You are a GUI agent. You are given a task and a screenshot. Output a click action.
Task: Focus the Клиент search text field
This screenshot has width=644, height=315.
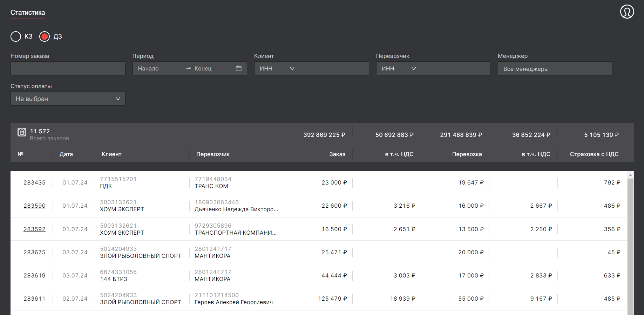pos(334,68)
